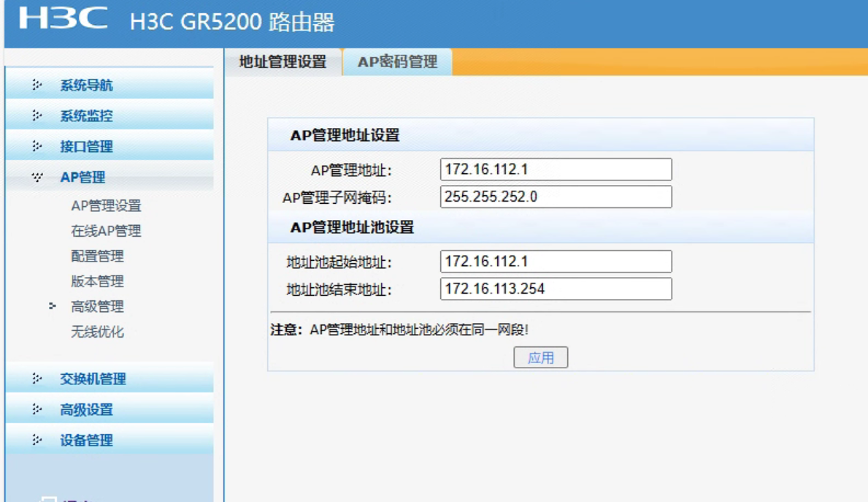Open 版本管理 submenu item
The height and width of the screenshot is (502, 868).
click(x=97, y=281)
